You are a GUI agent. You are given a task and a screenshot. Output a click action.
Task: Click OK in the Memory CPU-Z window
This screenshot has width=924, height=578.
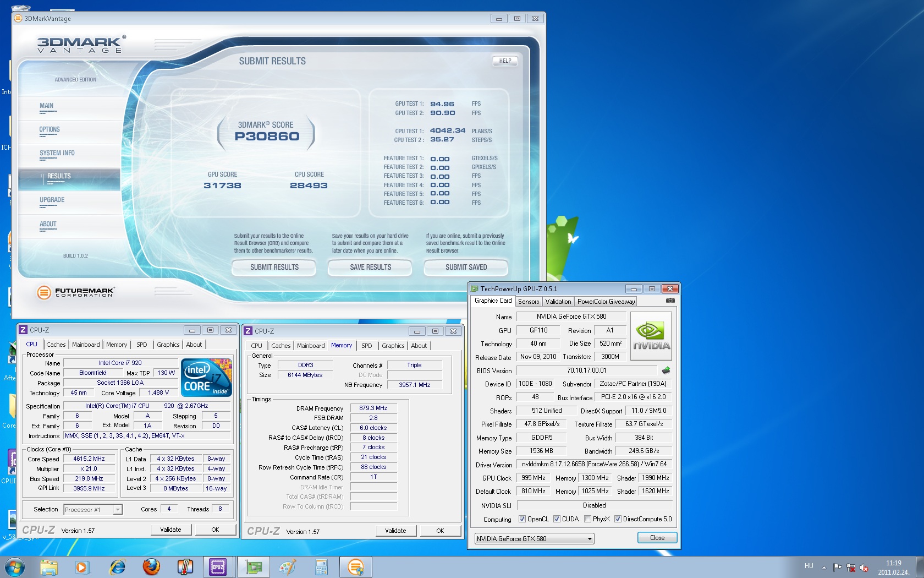pyautogui.click(x=440, y=531)
